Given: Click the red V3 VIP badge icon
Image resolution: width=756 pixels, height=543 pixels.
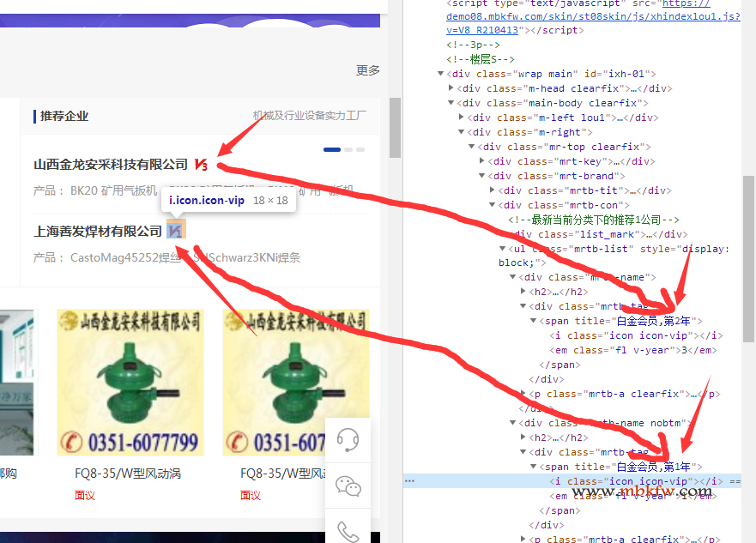Looking at the screenshot, I should click(x=202, y=164).
